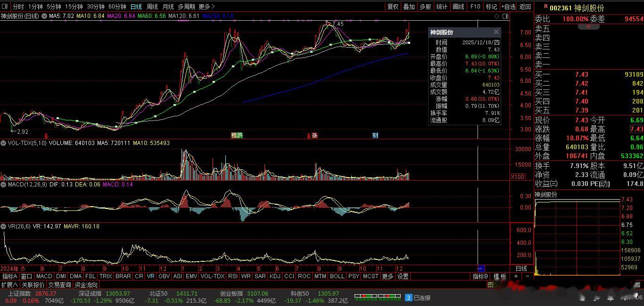Switch indicator to RSI
644x306 pixels.
[x=232, y=276]
